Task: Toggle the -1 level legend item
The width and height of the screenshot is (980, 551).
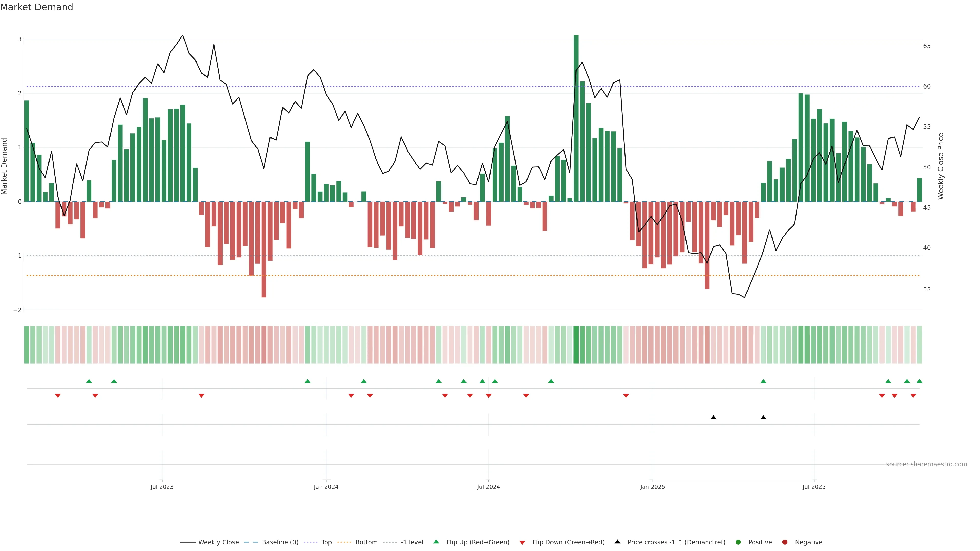Action: pyautogui.click(x=412, y=542)
